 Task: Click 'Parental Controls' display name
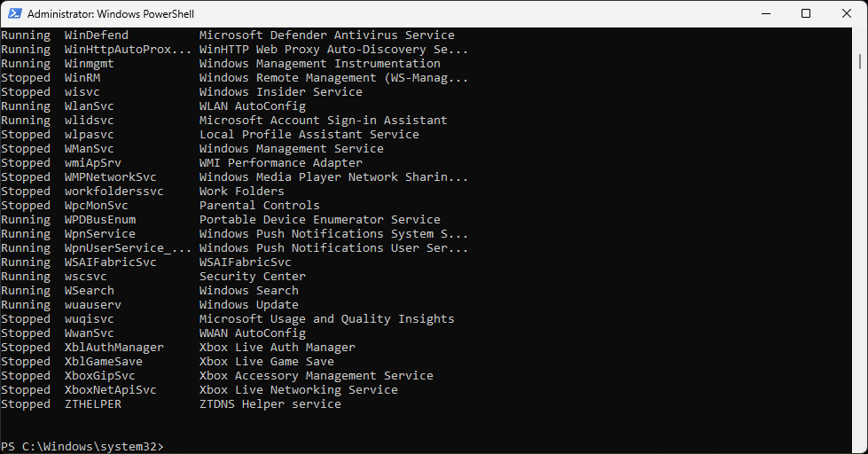click(x=259, y=206)
